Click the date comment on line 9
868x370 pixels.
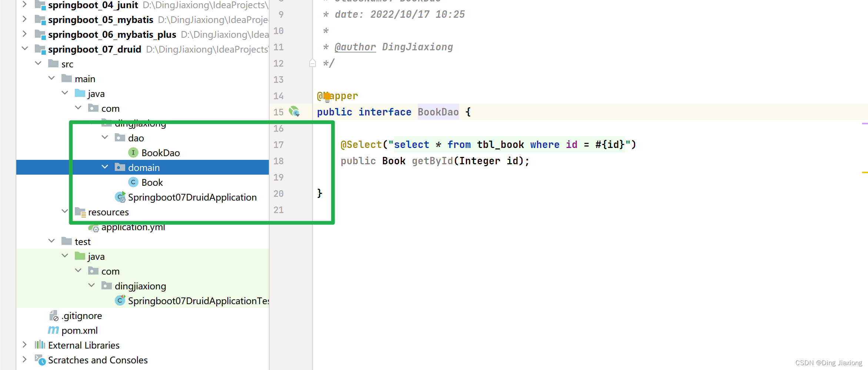[400, 14]
